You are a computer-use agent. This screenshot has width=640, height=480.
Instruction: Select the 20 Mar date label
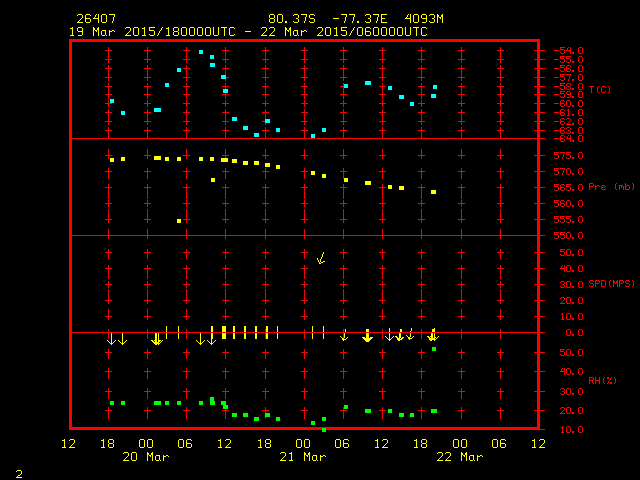click(145, 456)
